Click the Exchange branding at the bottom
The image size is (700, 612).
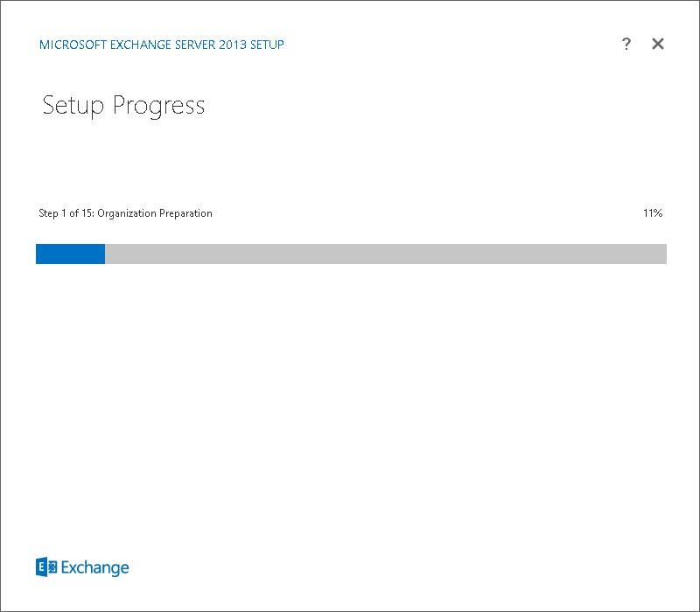83,567
